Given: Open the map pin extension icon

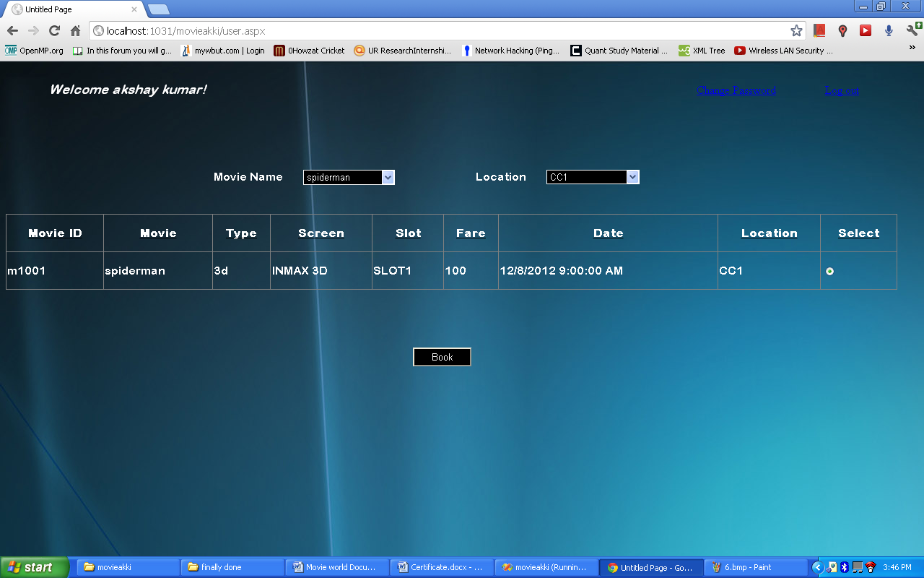Looking at the screenshot, I should point(842,31).
